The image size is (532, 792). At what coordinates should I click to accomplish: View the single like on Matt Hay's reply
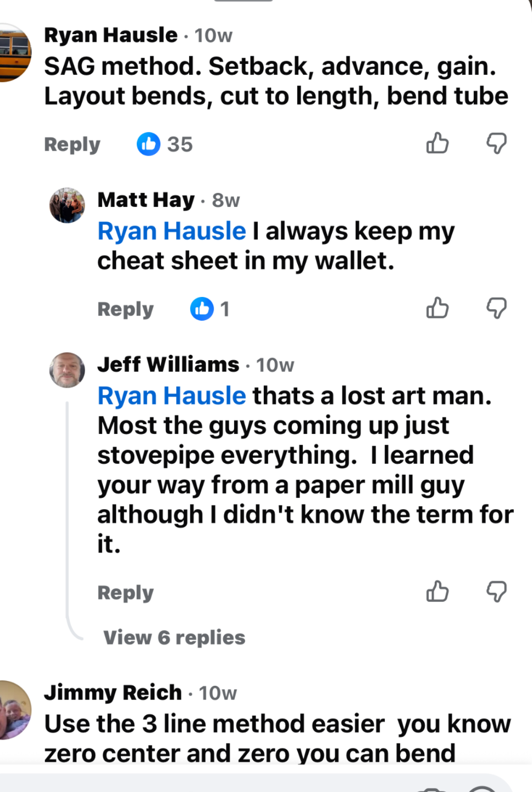210,309
